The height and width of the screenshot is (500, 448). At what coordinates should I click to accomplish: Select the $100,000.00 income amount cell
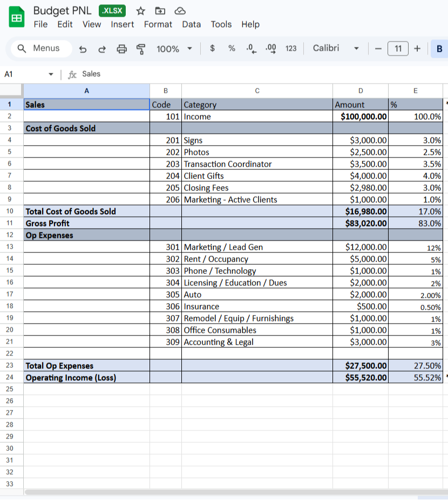tap(361, 117)
